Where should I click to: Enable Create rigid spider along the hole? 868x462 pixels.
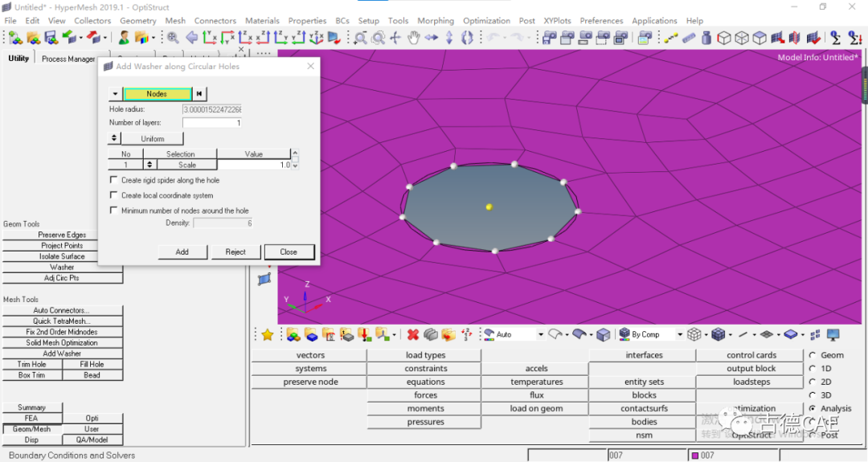pyautogui.click(x=114, y=181)
